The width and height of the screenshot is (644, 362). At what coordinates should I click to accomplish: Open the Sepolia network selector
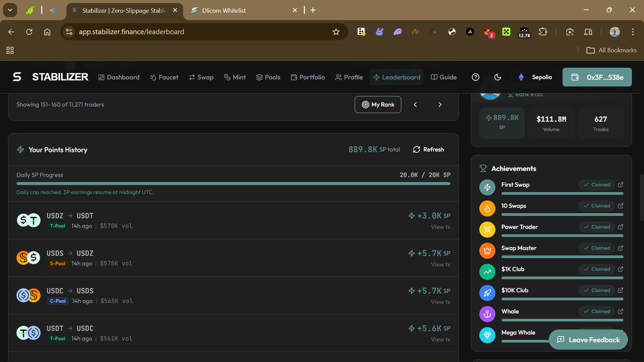point(535,77)
